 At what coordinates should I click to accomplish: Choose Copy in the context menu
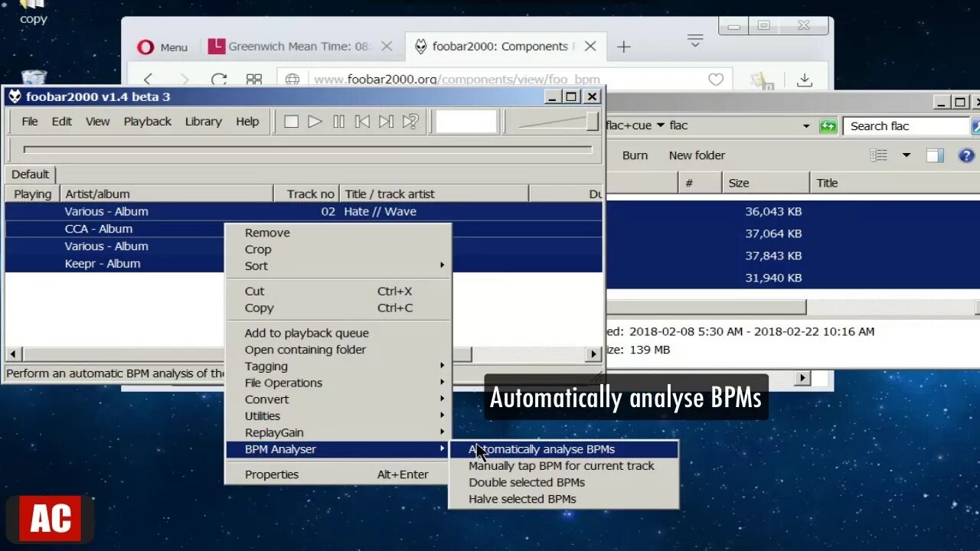(338, 308)
